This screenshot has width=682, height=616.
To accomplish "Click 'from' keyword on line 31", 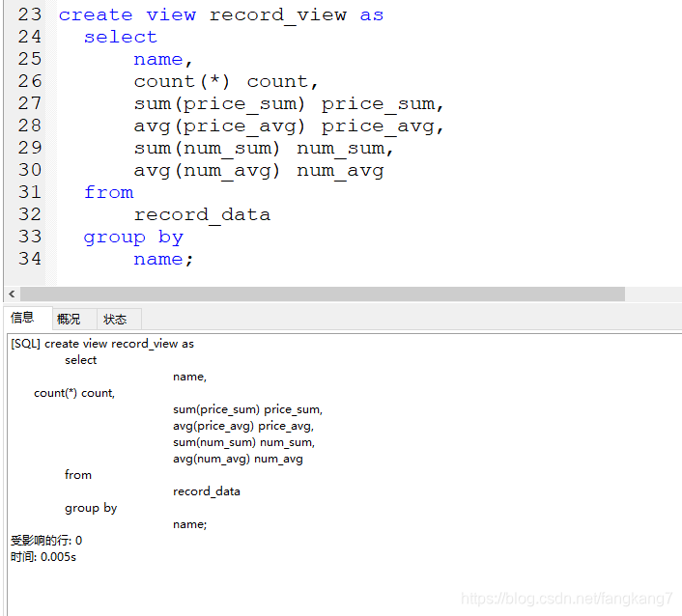I will [109, 192].
